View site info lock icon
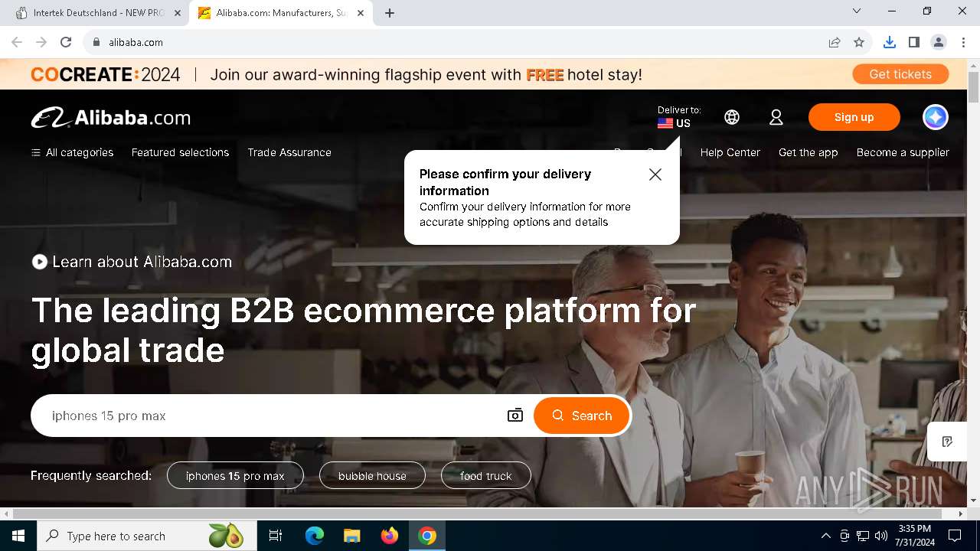980x551 pixels. point(96,42)
